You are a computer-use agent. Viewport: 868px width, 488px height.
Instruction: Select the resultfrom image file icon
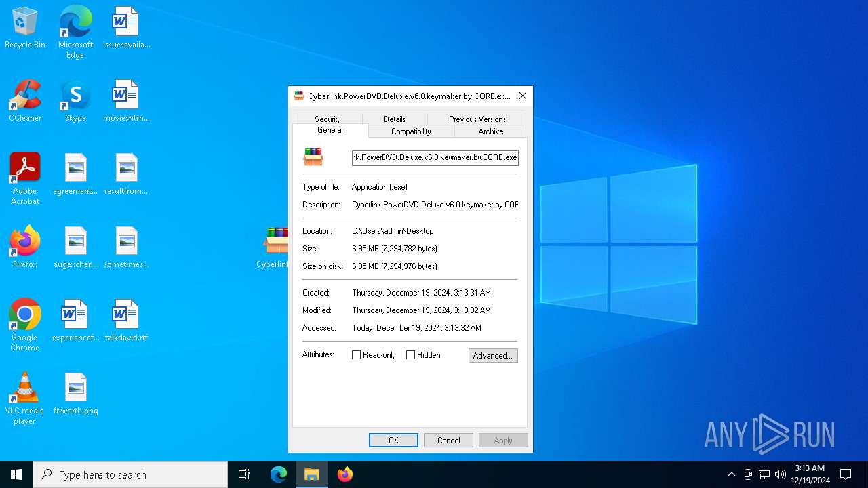coord(126,175)
